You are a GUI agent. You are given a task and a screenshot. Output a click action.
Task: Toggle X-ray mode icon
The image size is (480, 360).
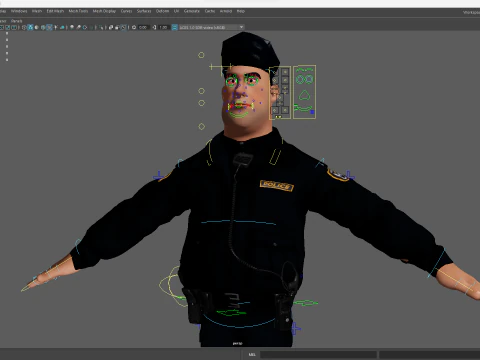(111, 27)
